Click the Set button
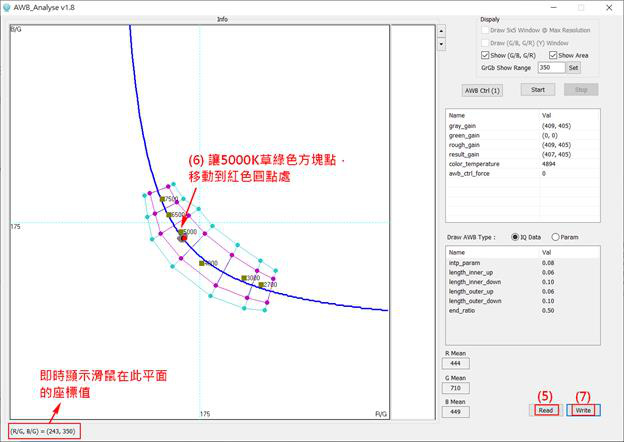 (573, 68)
